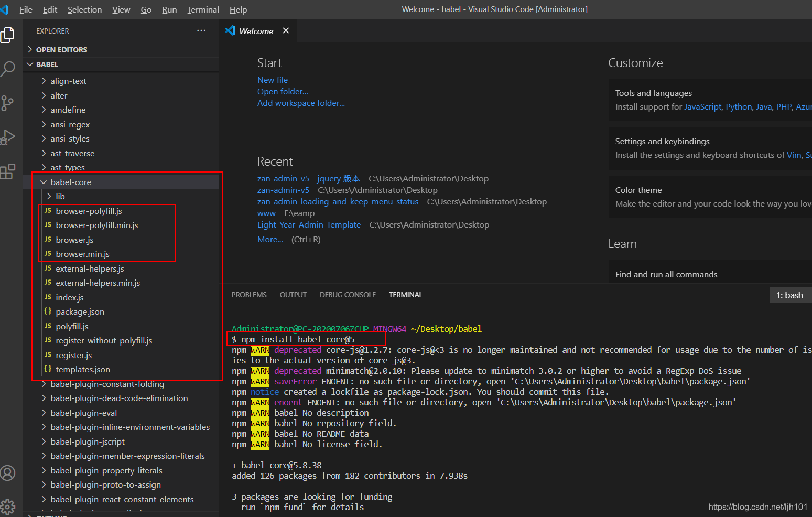
Task: Click the Open folder... link
Action: pos(283,91)
